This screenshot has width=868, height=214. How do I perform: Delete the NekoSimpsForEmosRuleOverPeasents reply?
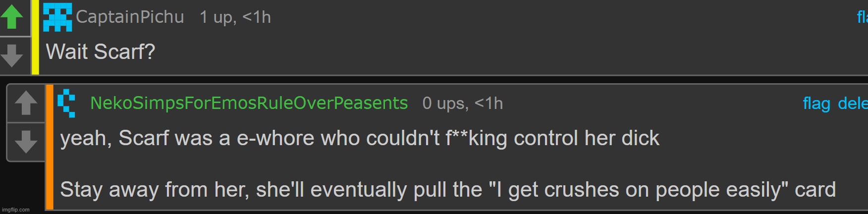853,104
